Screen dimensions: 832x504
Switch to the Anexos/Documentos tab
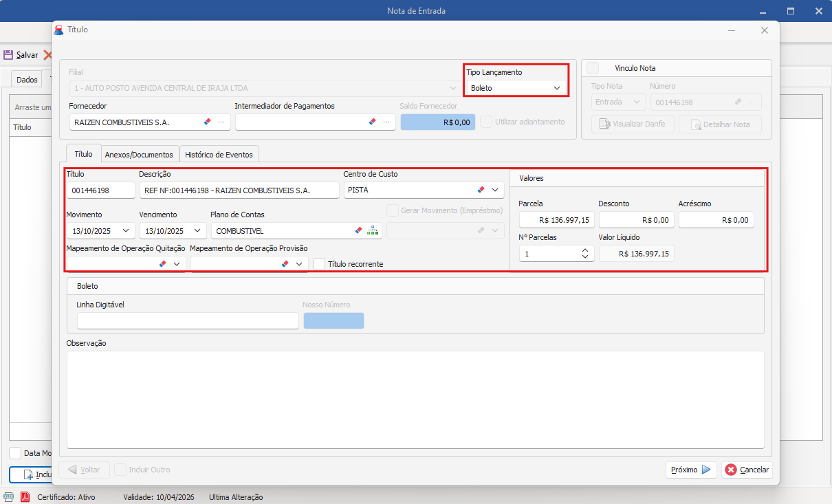[x=140, y=155]
